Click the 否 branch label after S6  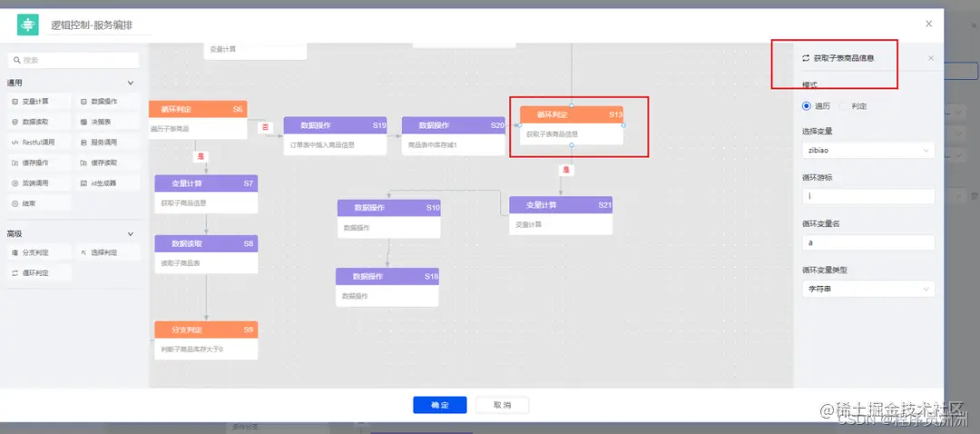pos(265,127)
